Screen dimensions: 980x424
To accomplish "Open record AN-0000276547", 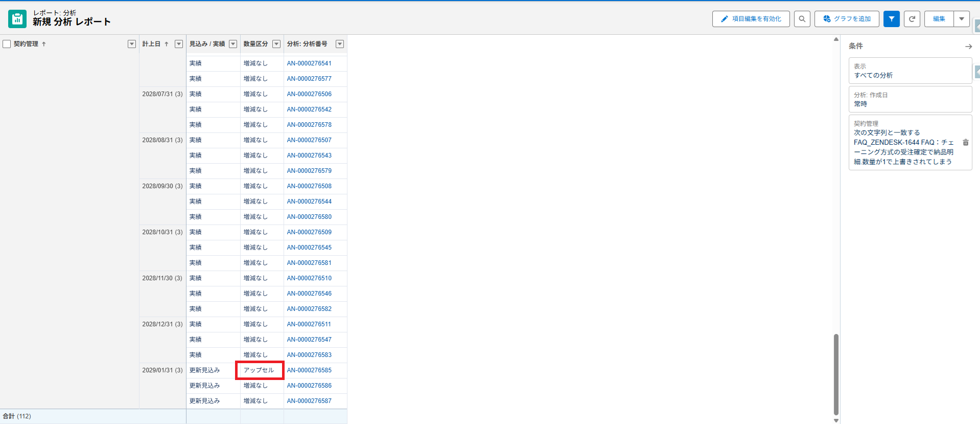I will [309, 340].
